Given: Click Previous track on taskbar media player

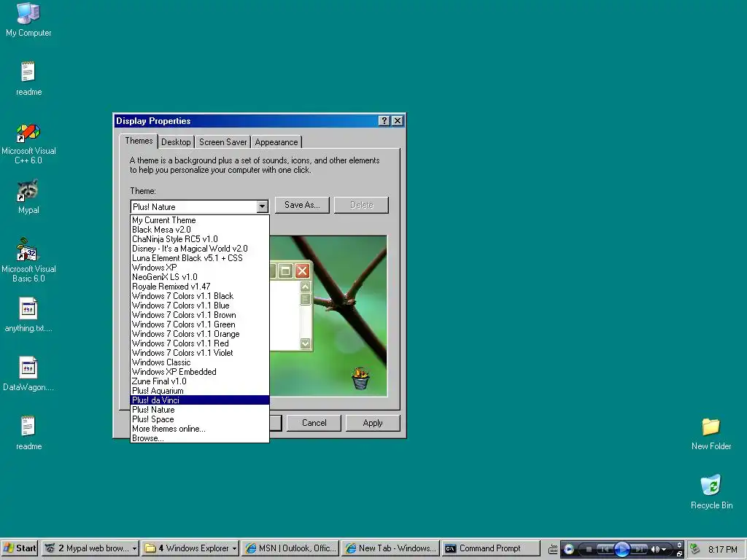Looking at the screenshot, I should click(x=605, y=550).
